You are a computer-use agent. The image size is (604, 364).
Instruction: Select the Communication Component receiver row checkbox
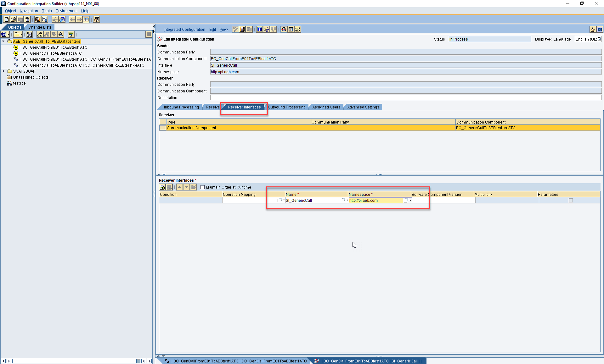(x=162, y=128)
